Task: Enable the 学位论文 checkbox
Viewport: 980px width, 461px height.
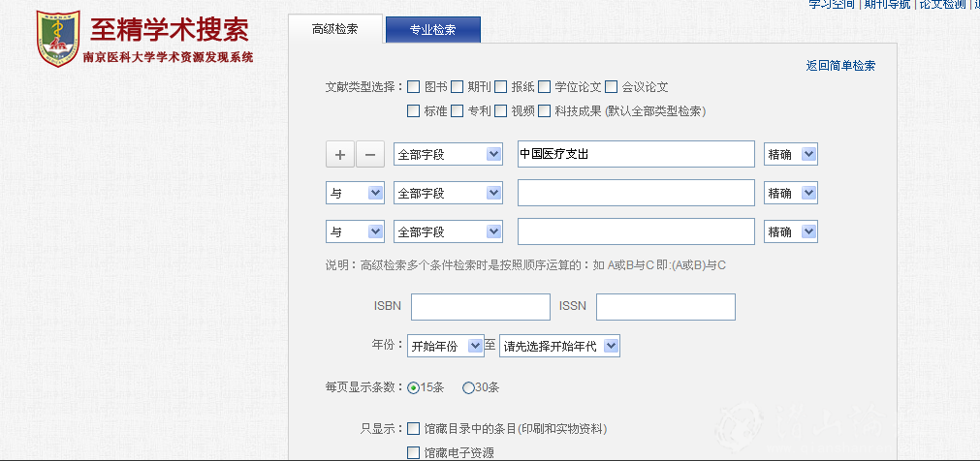Action: (545, 87)
